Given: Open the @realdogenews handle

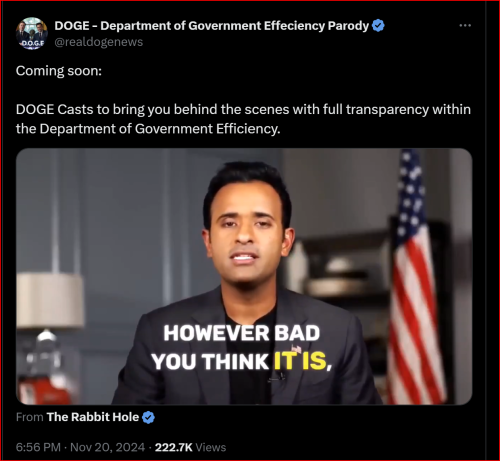Looking at the screenshot, I should [x=99, y=42].
